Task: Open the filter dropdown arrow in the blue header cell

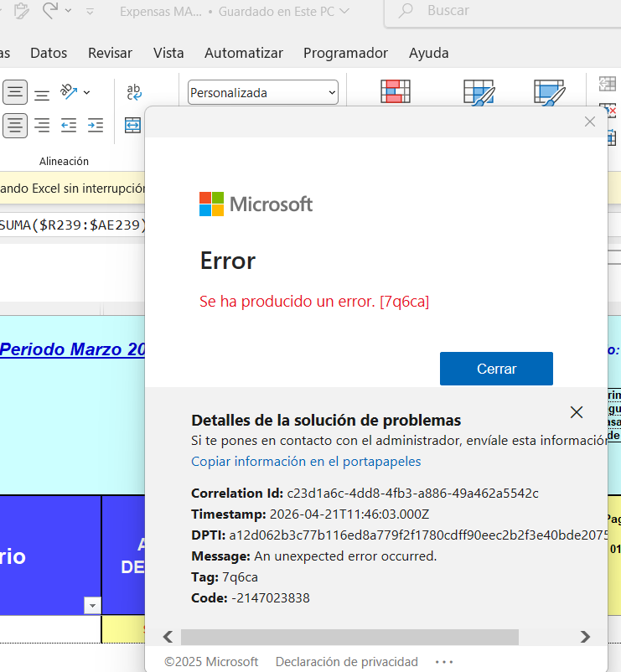Action: point(92,606)
